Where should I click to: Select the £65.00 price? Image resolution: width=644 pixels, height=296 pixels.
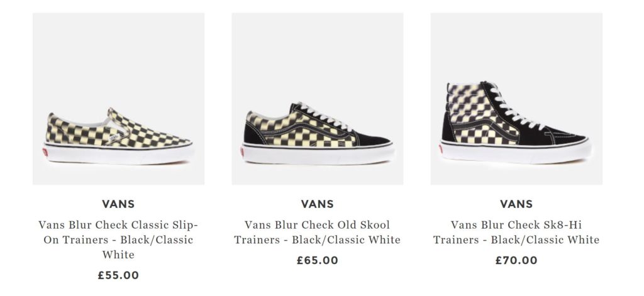[317, 260]
